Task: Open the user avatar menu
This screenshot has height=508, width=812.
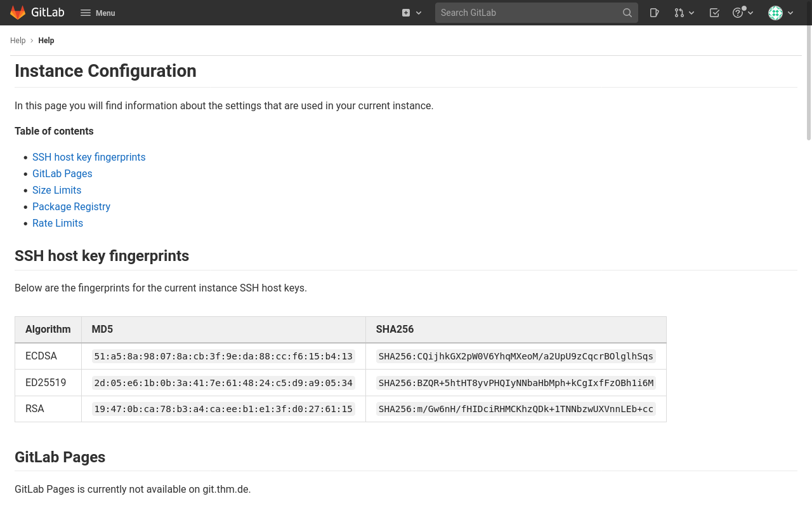Action: pos(781,13)
